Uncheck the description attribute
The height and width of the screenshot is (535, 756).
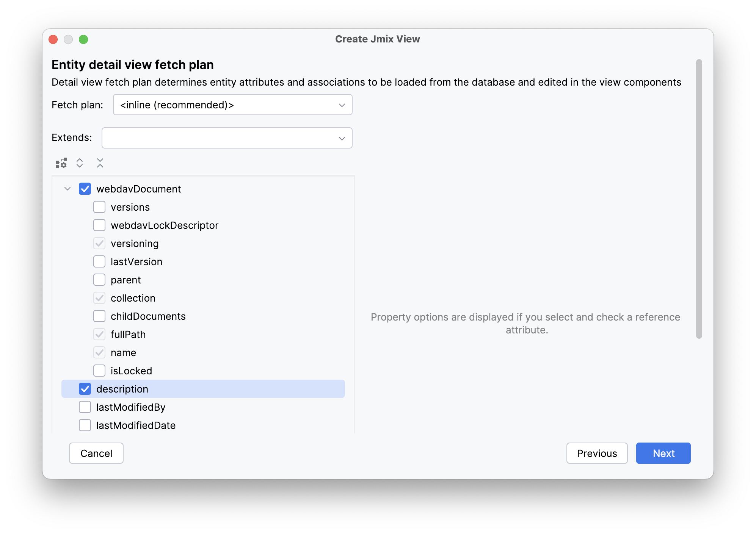(x=85, y=389)
